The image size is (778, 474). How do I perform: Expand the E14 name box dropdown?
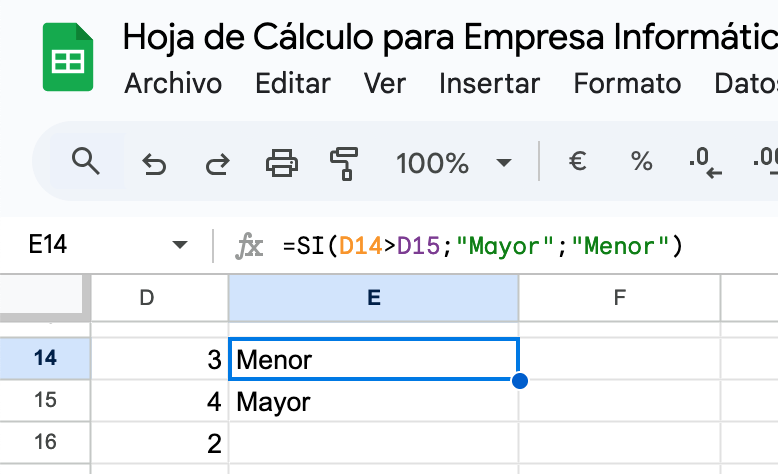(x=180, y=245)
